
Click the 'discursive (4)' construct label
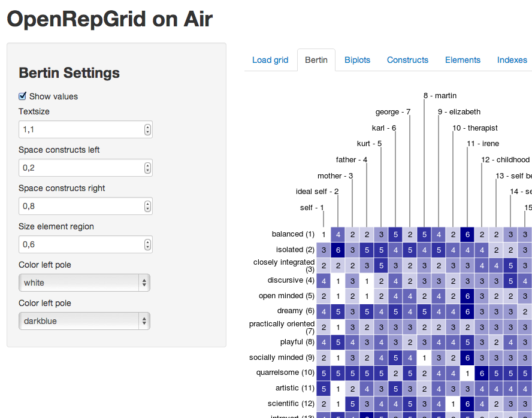(x=291, y=280)
